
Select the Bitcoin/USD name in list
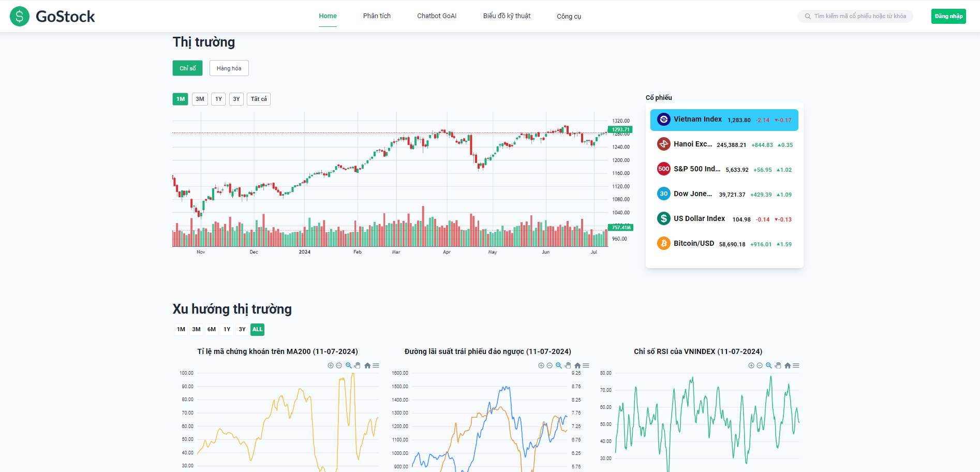pos(694,243)
